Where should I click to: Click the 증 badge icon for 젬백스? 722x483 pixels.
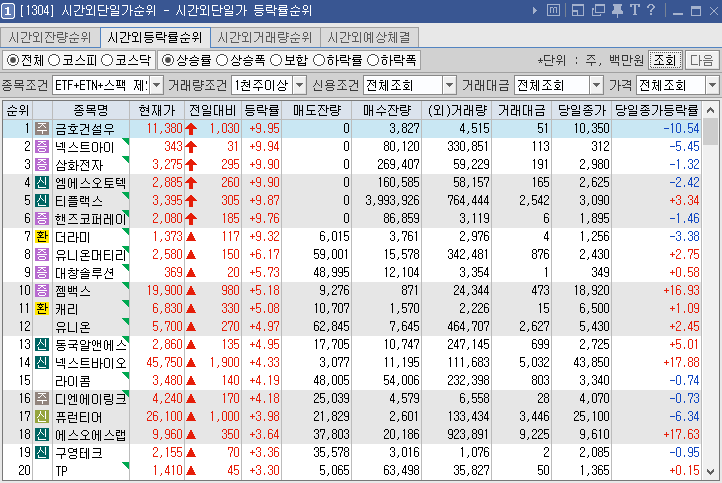(42, 290)
